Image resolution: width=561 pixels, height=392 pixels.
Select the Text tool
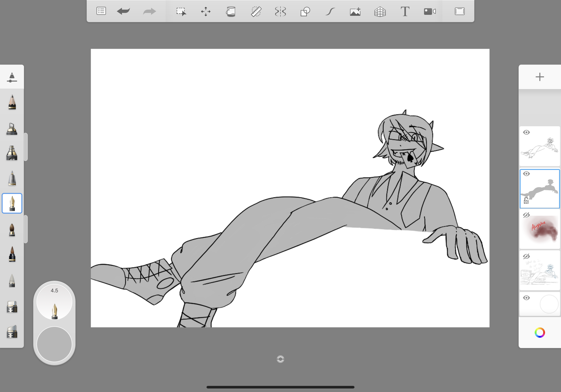pyautogui.click(x=405, y=11)
